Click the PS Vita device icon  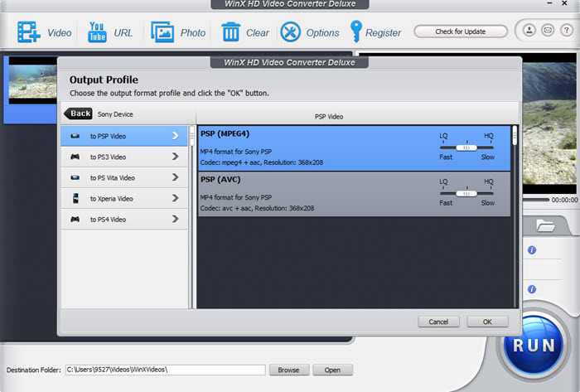(x=75, y=177)
